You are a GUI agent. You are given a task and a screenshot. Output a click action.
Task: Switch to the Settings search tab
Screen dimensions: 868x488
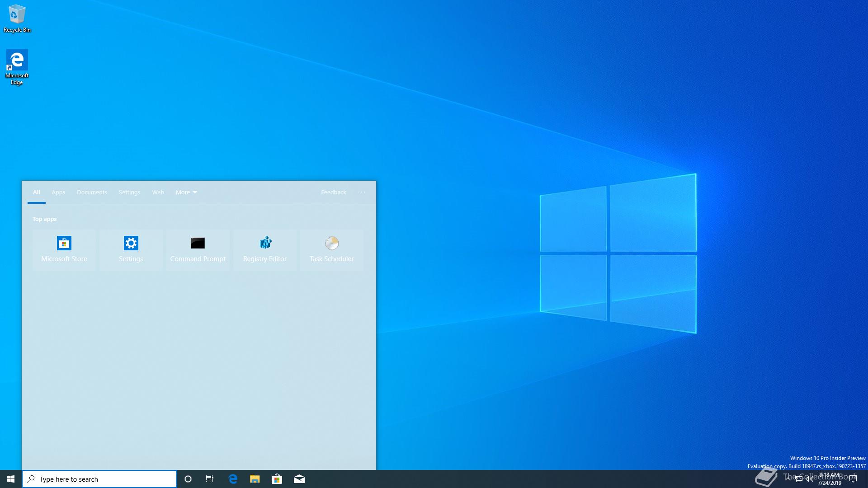click(129, 192)
